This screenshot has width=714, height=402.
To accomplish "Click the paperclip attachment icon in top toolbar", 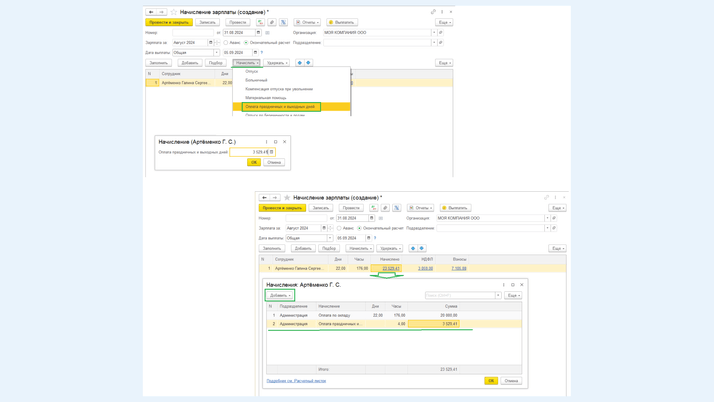I will pos(272,22).
